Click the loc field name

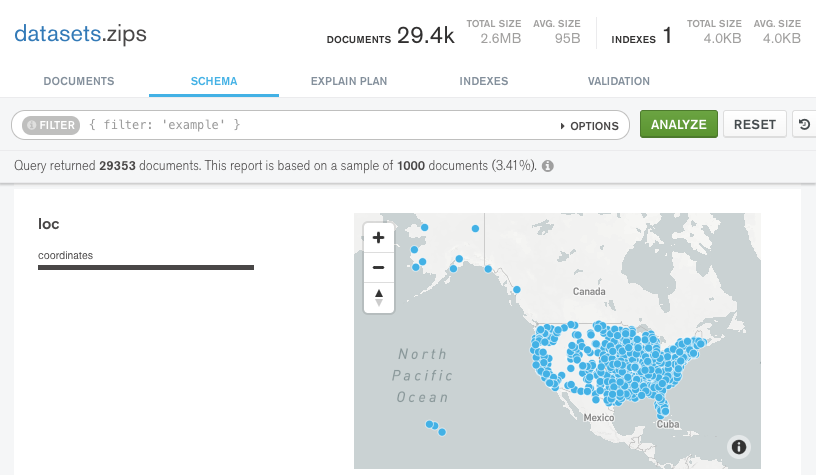pyautogui.click(x=49, y=225)
